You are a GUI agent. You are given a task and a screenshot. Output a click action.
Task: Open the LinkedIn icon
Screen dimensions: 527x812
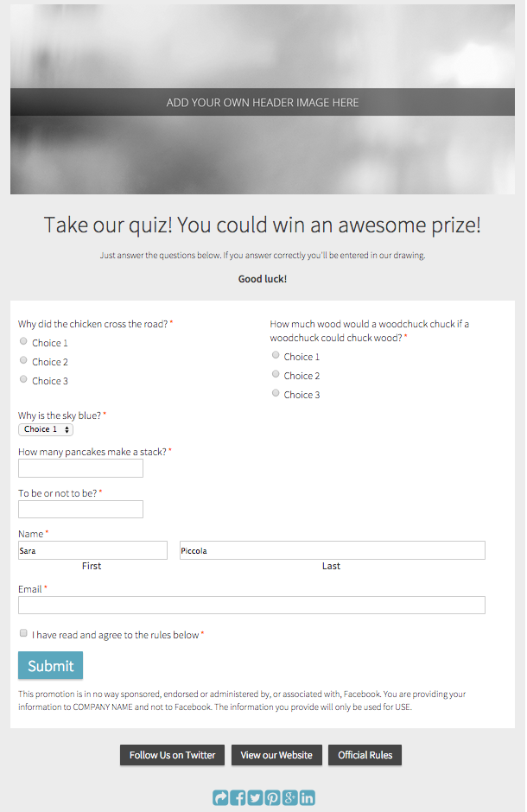pos(307,797)
